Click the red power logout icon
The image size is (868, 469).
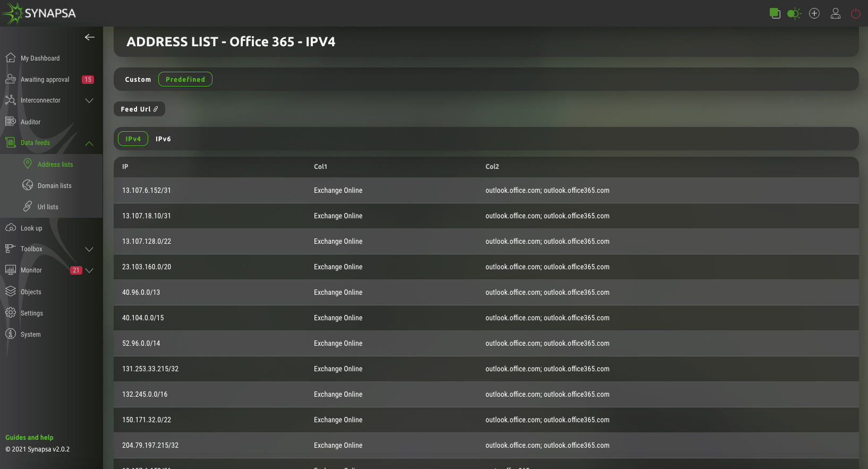[x=856, y=13]
